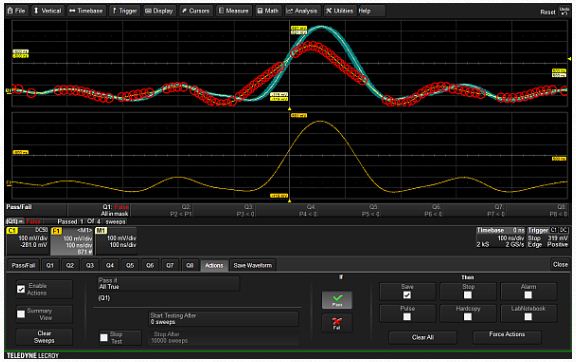The height and width of the screenshot is (362, 576).
Task: Click the Start Testing After sweeps field
Action: tap(224, 319)
